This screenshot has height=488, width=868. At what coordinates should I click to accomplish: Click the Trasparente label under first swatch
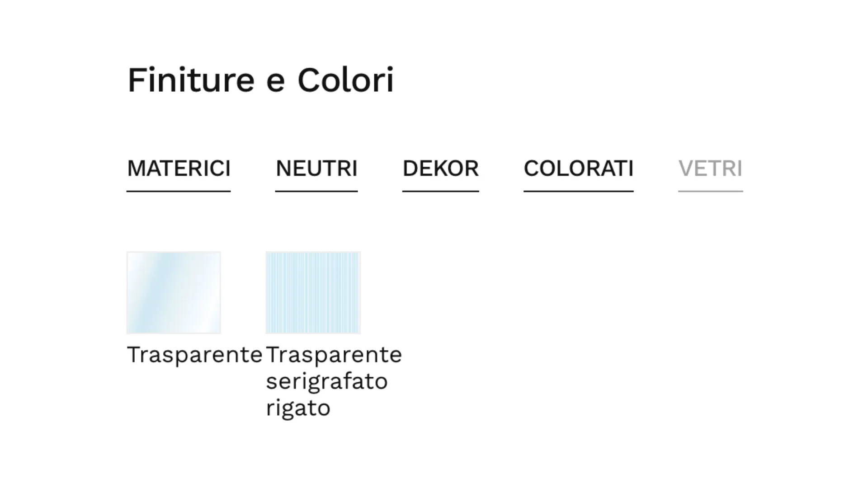pos(194,355)
